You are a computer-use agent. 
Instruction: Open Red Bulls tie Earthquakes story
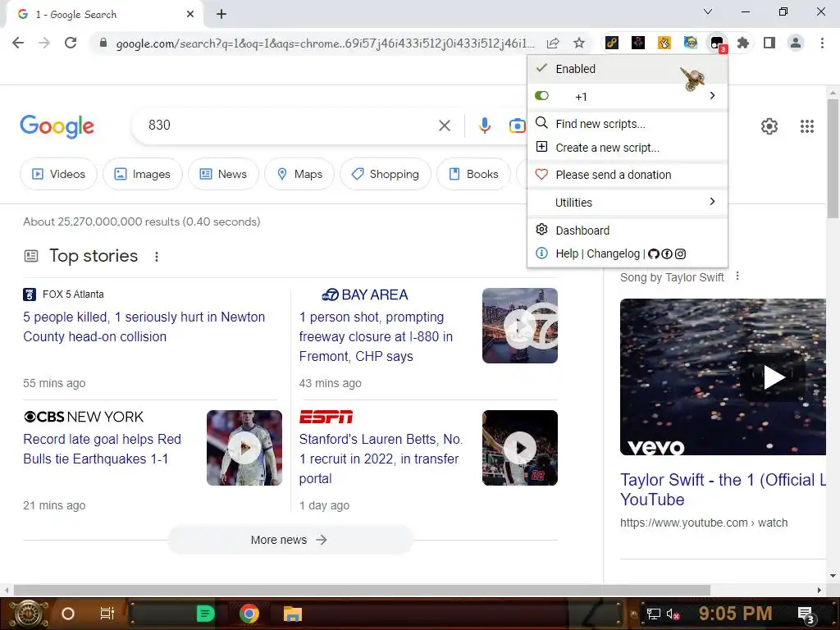(x=103, y=449)
